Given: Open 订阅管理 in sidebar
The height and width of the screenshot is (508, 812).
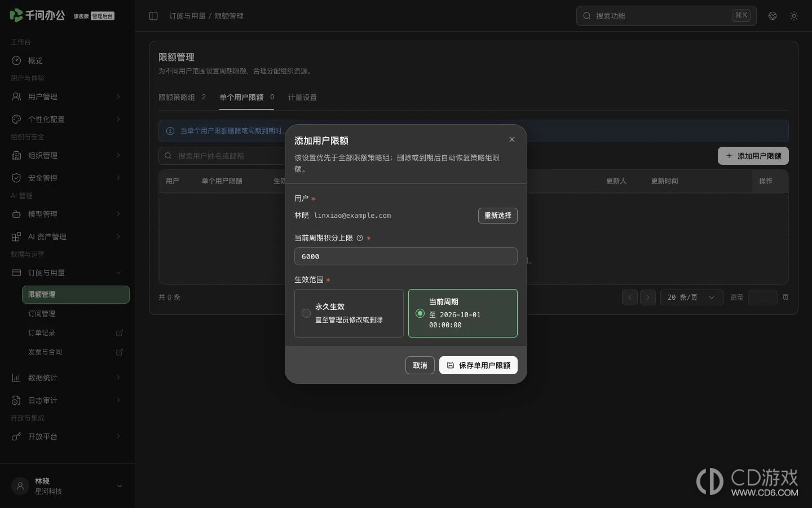Looking at the screenshot, I should pos(76,314).
